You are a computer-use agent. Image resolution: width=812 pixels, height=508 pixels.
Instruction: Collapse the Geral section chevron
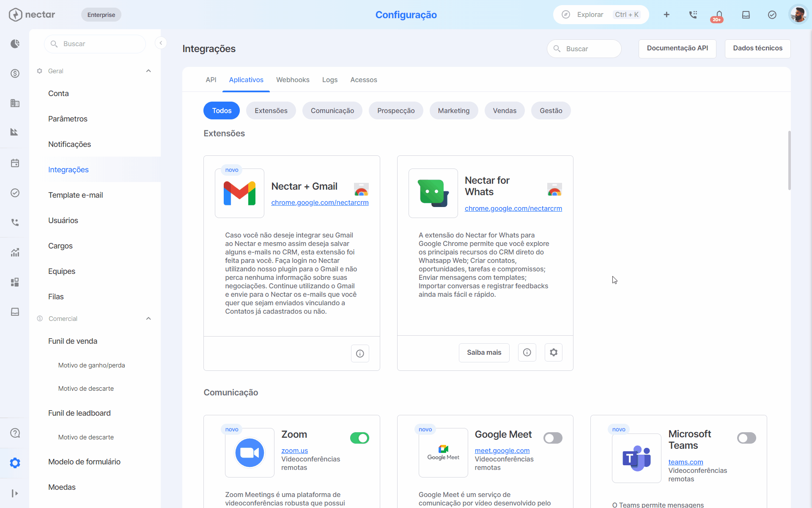[148, 71]
